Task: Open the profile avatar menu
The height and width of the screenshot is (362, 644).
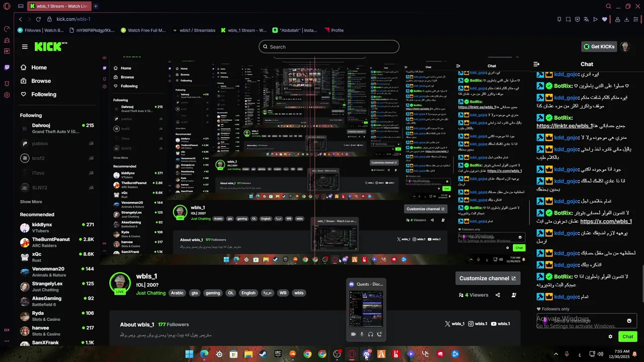Action: tap(625, 47)
